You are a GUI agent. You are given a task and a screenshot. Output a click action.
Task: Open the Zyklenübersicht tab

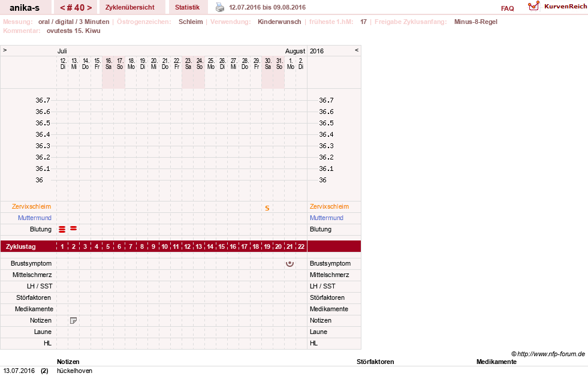tap(129, 7)
